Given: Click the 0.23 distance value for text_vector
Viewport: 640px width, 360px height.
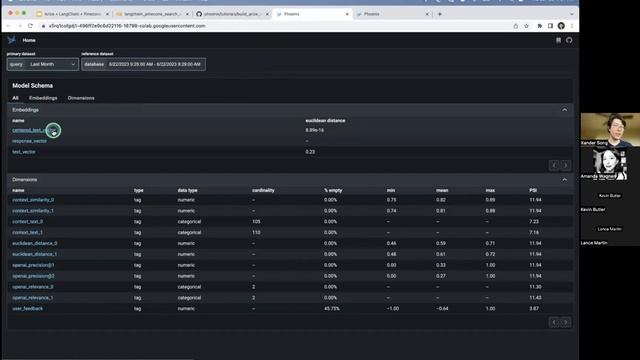Looking at the screenshot, I should (x=310, y=152).
